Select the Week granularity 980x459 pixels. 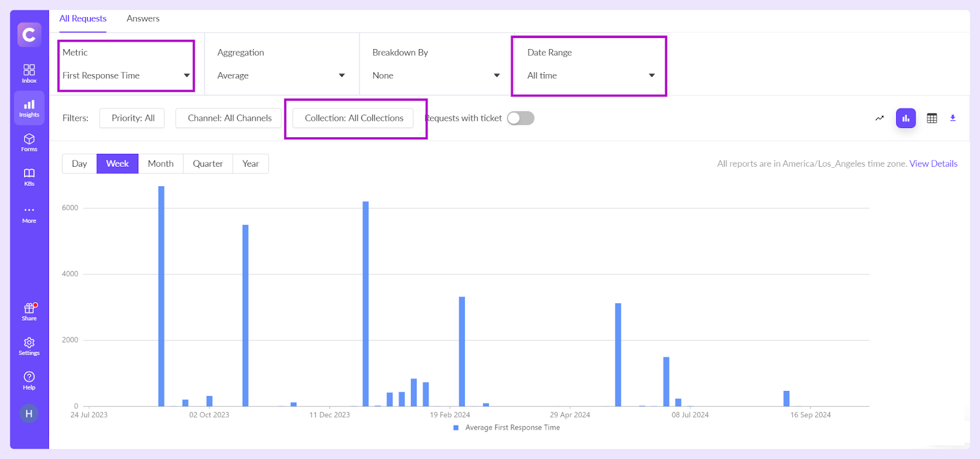[118, 164]
